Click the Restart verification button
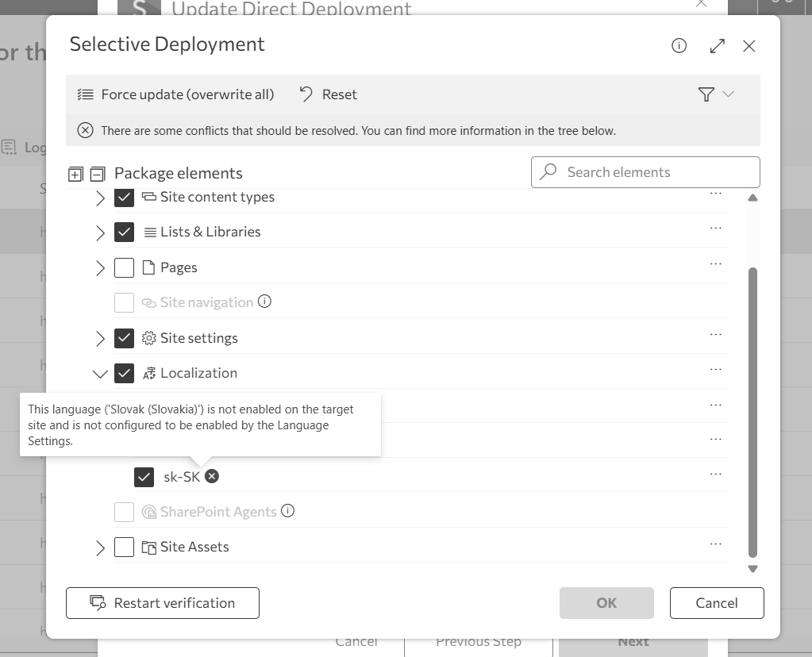This screenshot has width=812, height=657. (x=163, y=603)
